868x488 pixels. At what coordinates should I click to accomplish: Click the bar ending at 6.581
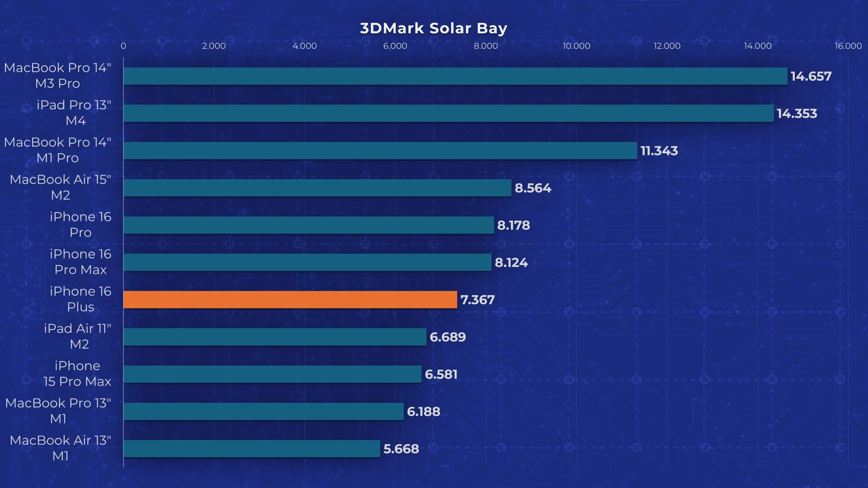[x=273, y=374]
